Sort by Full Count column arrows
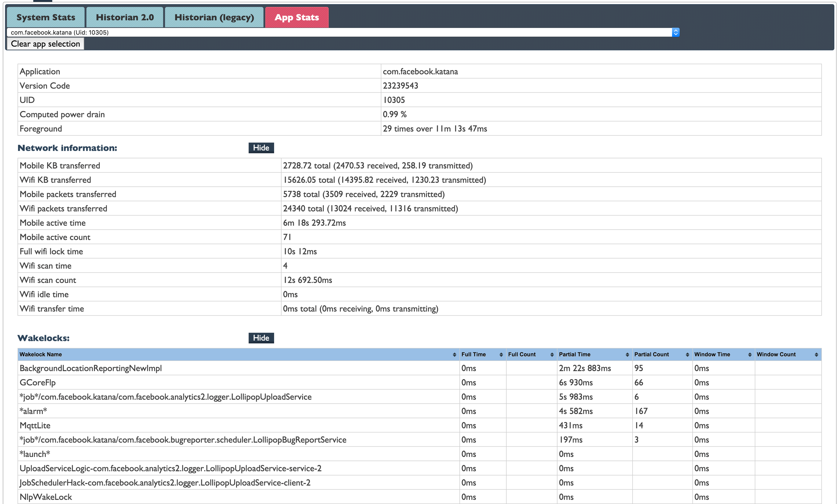838x504 pixels. click(x=552, y=355)
